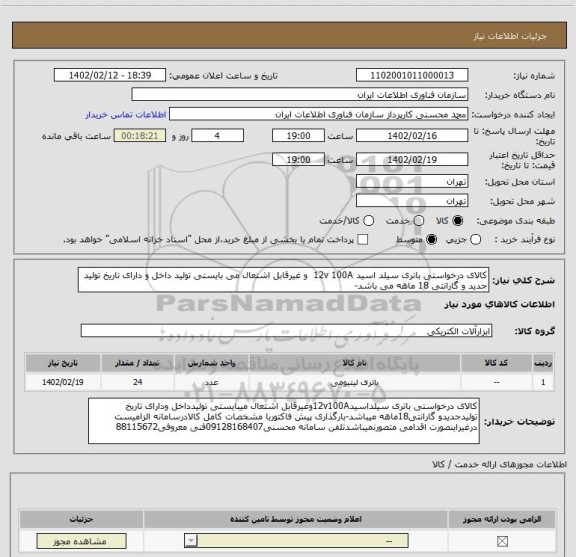Click the general description text area
Viewport: 576px width, 557px height.
[x=284, y=280]
